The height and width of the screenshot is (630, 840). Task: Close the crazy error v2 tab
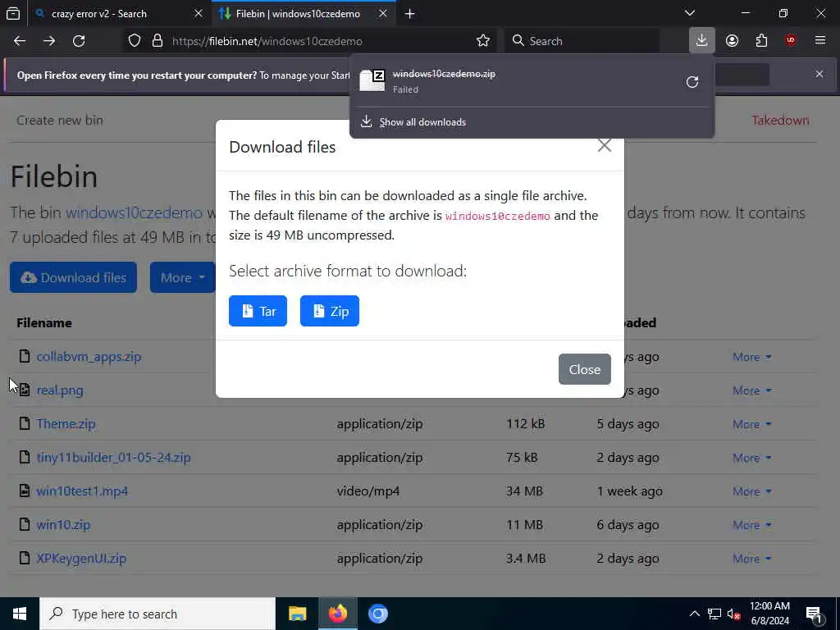(x=199, y=13)
